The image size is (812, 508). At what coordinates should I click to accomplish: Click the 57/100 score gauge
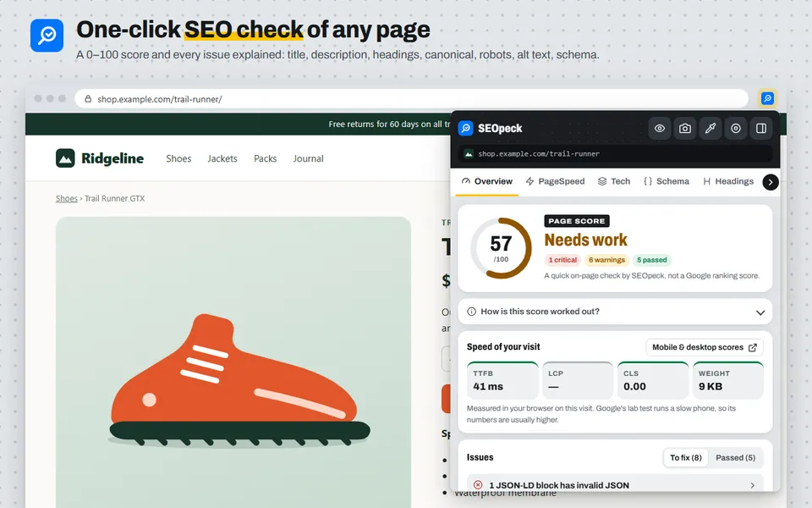point(501,248)
